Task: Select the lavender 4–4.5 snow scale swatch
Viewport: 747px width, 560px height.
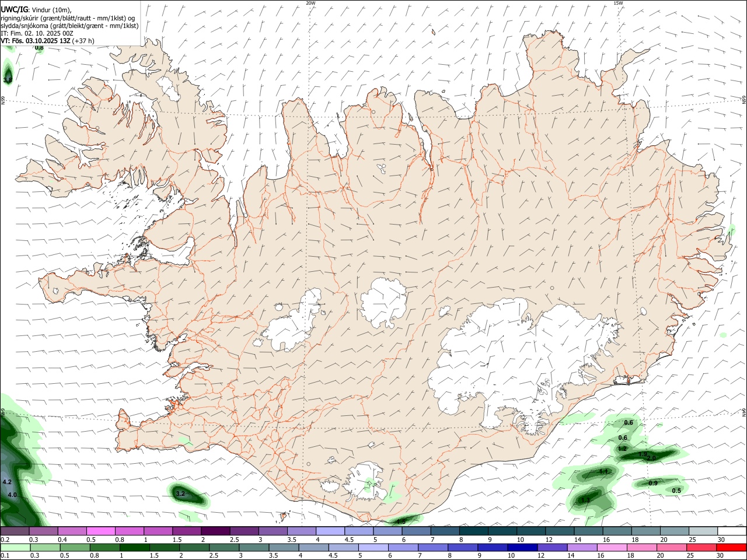Action: pos(330,531)
